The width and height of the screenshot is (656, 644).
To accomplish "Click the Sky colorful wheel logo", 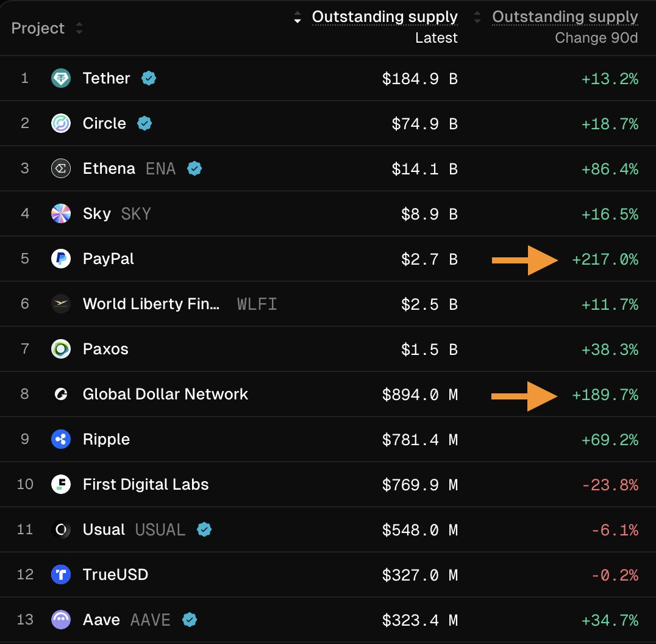I will [61, 214].
